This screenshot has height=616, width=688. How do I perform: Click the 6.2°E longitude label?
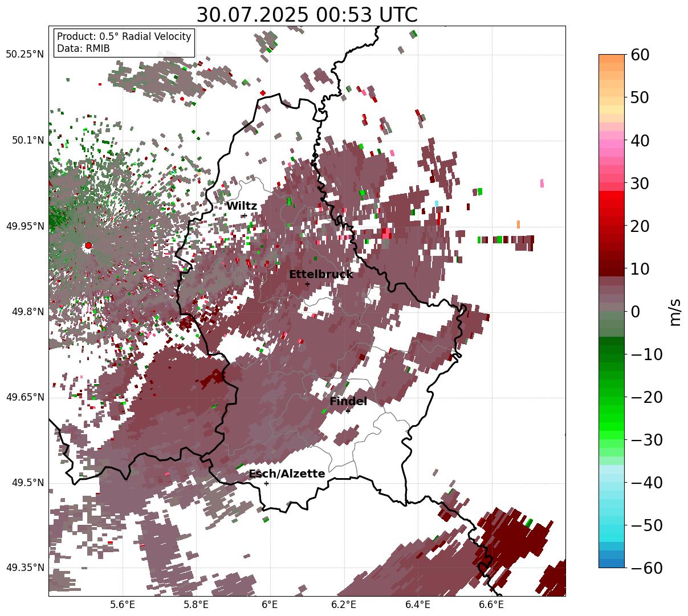pyautogui.click(x=344, y=605)
